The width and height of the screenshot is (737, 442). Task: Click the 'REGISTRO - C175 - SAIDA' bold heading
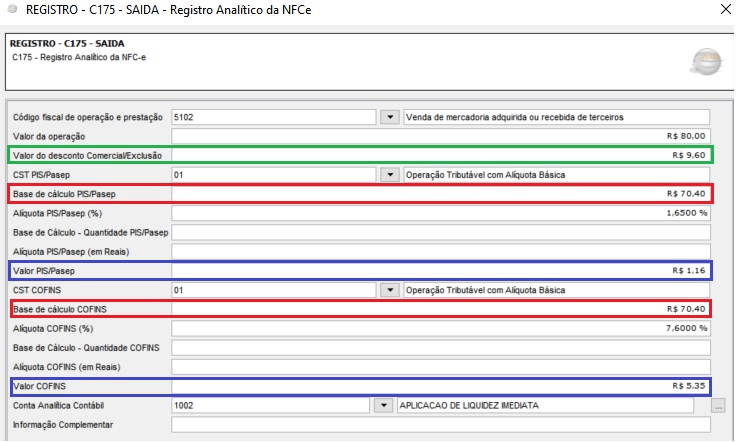tap(67, 44)
